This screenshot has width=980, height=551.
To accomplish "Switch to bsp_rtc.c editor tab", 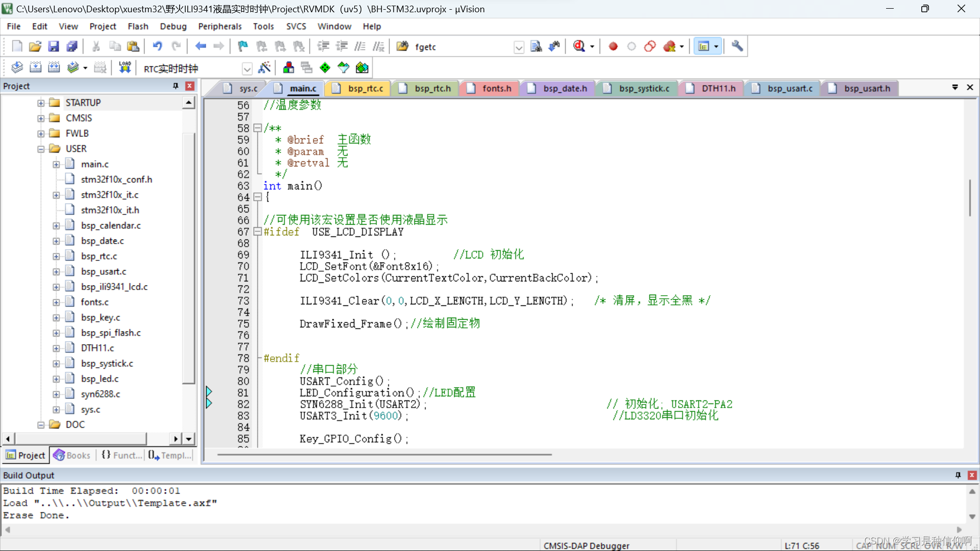I will click(x=358, y=88).
